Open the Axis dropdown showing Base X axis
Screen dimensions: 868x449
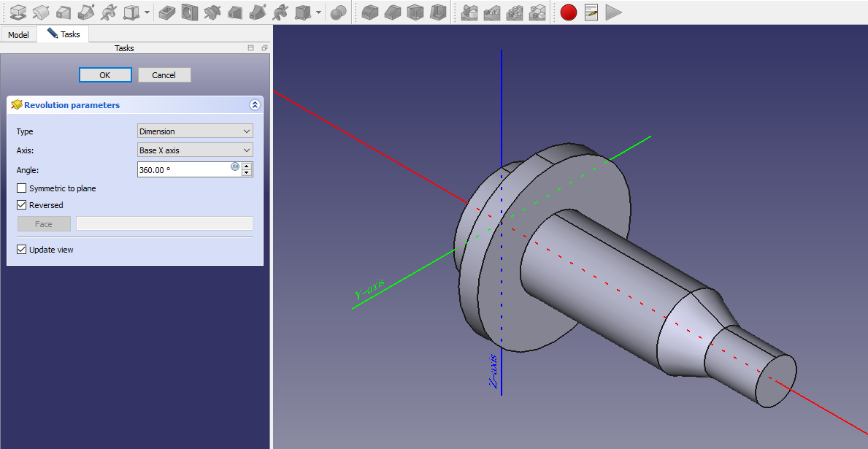click(x=195, y=150)
